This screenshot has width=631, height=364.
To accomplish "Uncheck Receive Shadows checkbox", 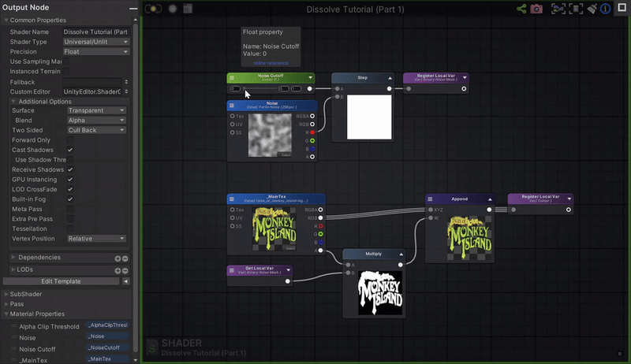I will coord(70,169).
